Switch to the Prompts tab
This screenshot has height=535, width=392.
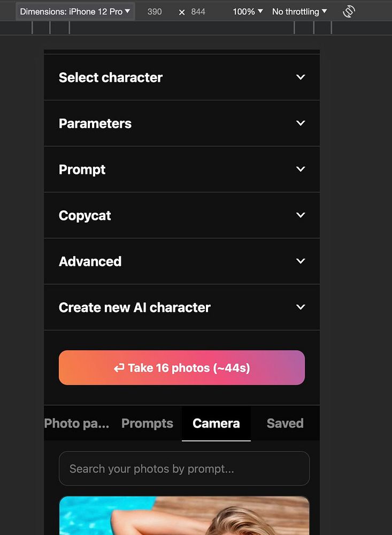(147, 423)
